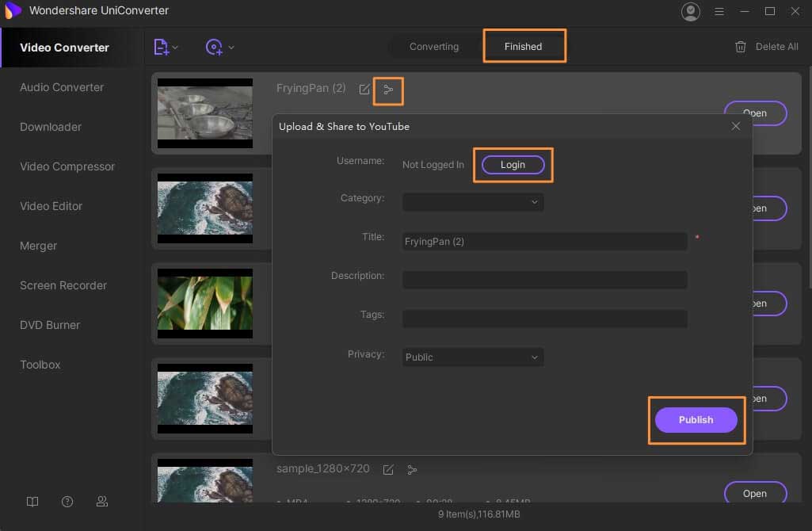Screen dimensions: 812x531
Task: Click the edit icon beside sample_1280×720
Action: [x=388, y=470]
